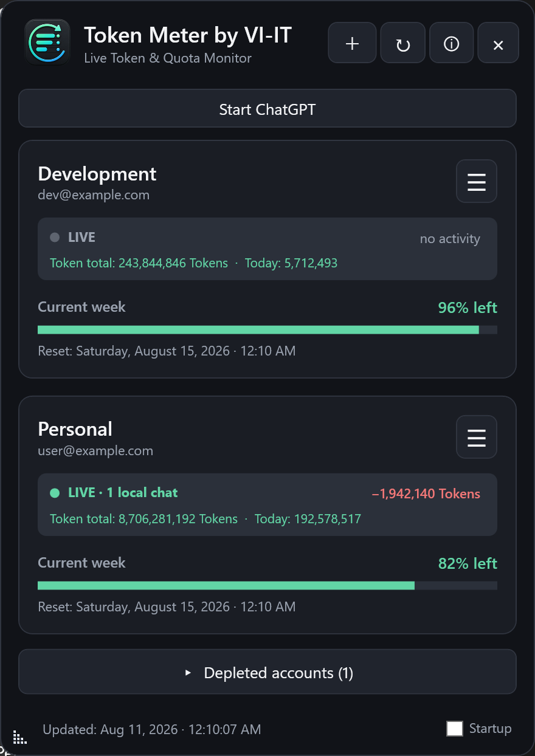
Task: Click the 'Token Meter by VI-IT' title
Action: tap(188, 35)
